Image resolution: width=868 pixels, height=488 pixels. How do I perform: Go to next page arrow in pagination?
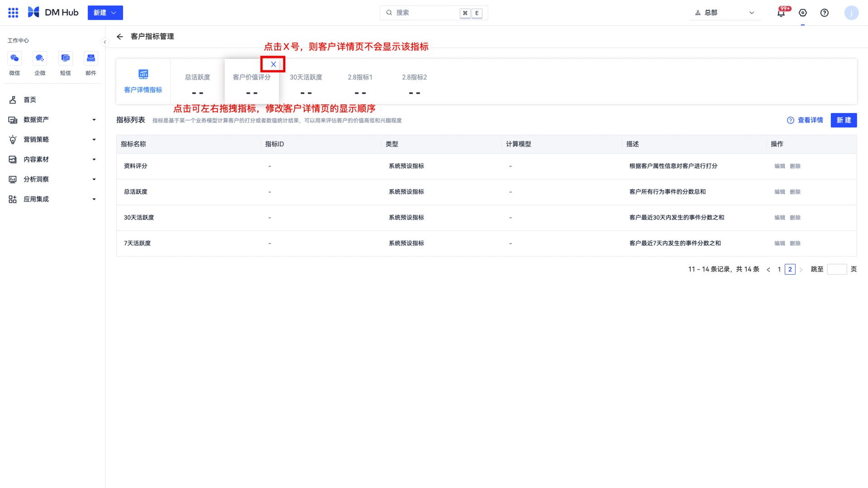801,270
